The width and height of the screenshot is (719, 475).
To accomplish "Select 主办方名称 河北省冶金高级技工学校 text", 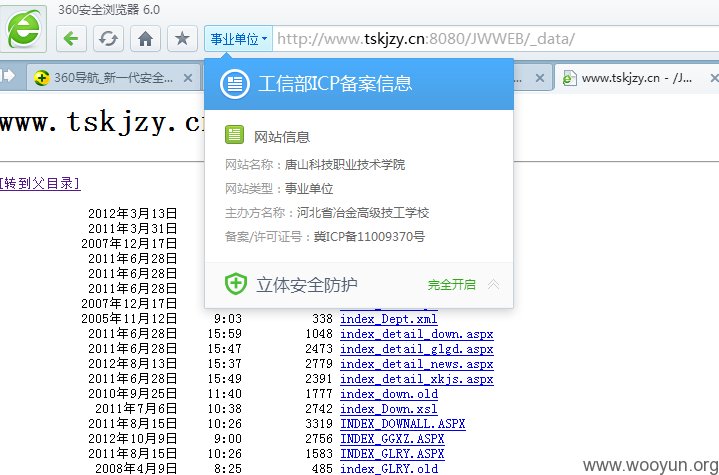I will 363,213.
